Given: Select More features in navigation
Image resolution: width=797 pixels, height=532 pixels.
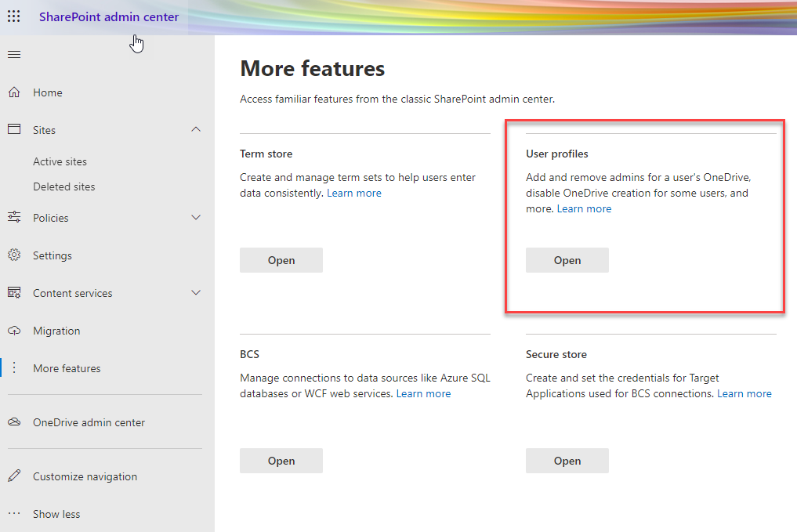Looking at the screenshot, I should pos(67,368).
